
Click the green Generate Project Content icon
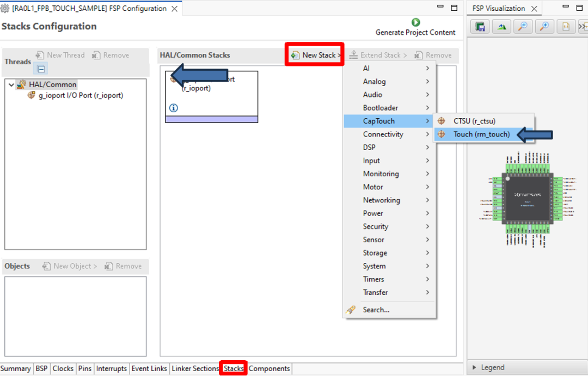click(x=415, y=22)
